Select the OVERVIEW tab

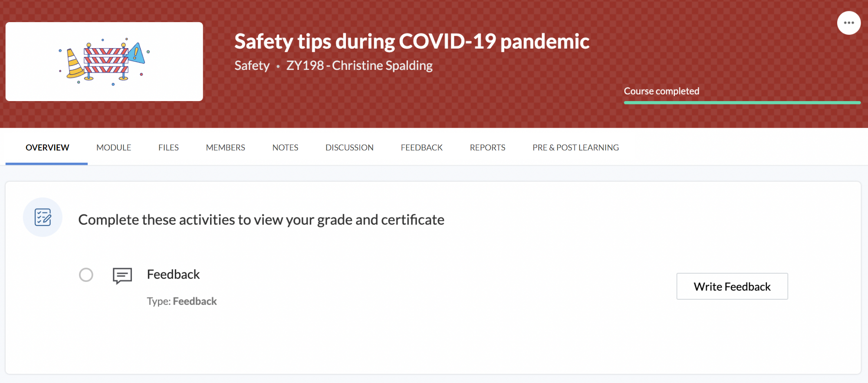point(47,147)
